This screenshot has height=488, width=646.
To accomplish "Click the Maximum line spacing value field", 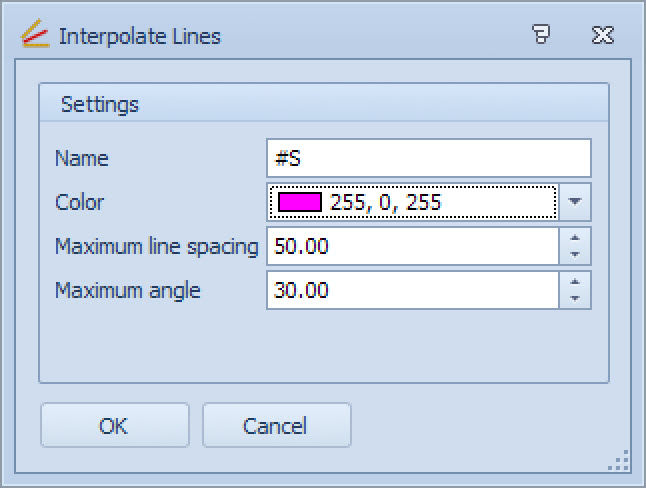I will pos(412,246).
